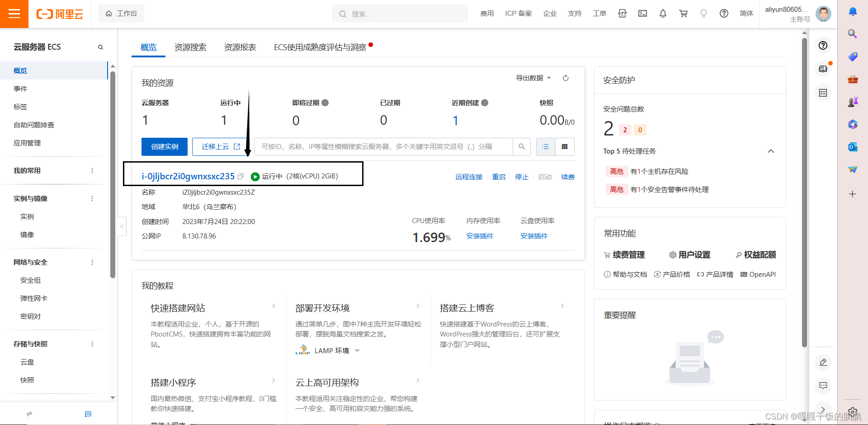Open more options for 我的常用
Image resolution: width=868 pixels, height=425 pixels.
(x=92, y=170)
